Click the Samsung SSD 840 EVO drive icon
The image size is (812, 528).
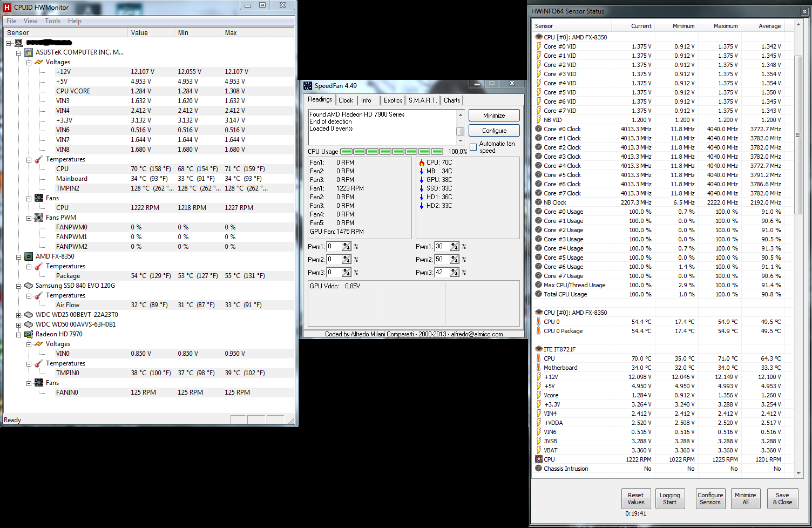(x=29, y=286)
